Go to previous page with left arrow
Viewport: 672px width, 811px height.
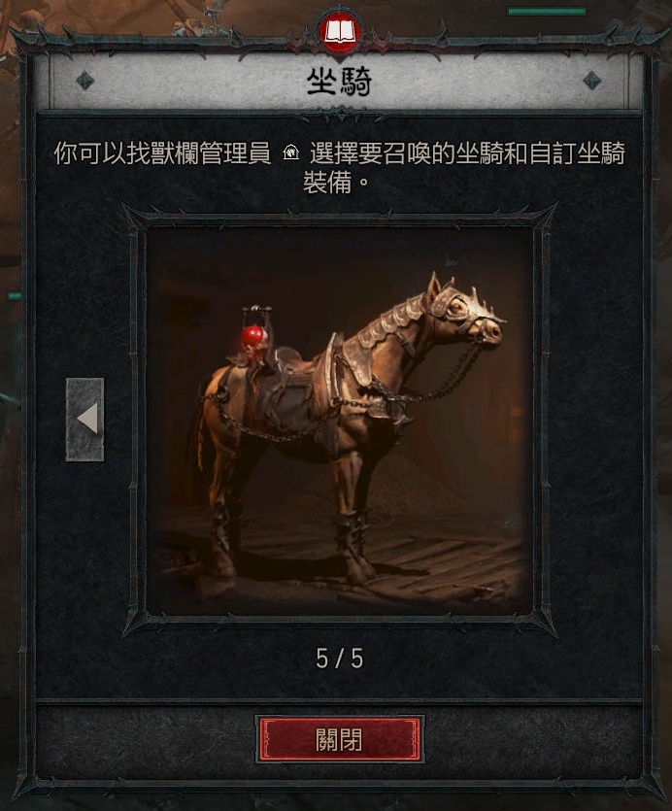click(x=84, y=419)
